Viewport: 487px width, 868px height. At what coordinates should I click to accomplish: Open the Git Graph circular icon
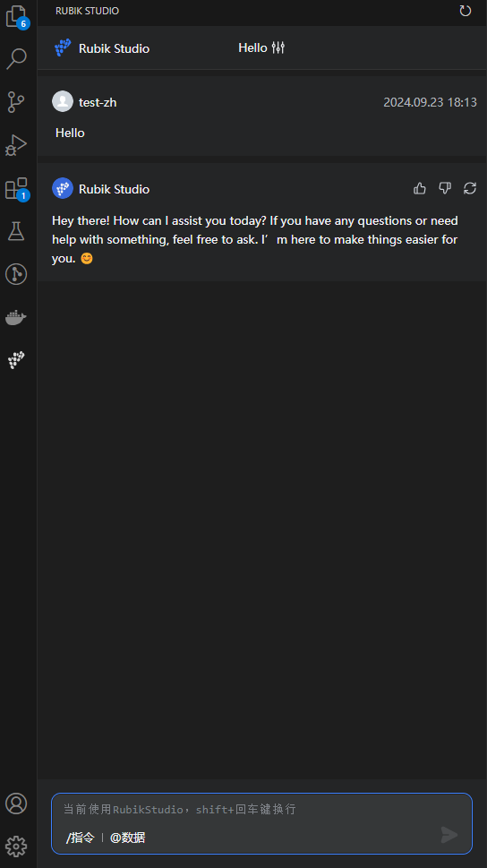(16, 274)
